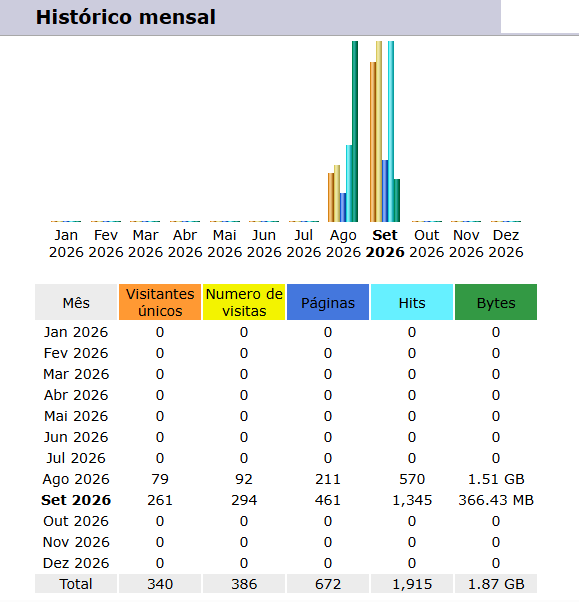
Task: Click the value 570 hits for Ago
Action: [x=412, y=479]
